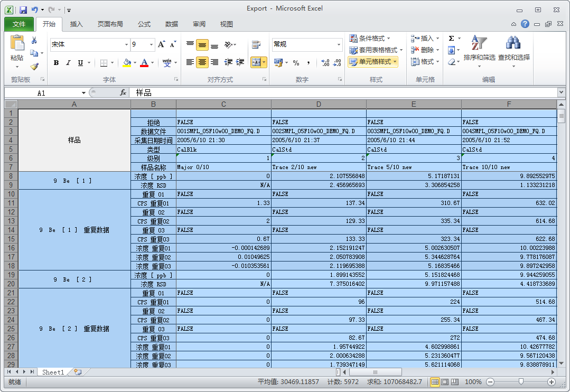Click the percent style icon

296,63
